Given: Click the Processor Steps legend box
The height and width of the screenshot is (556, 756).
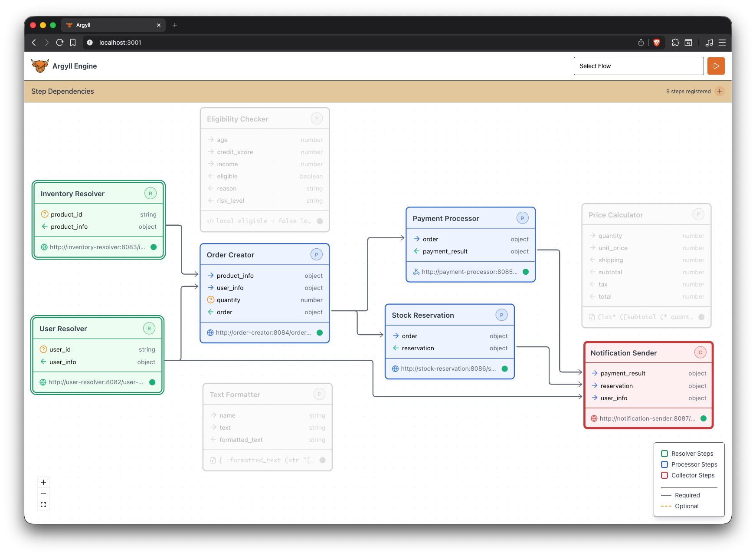Looking at the screenshot, I should click(664, 464).
